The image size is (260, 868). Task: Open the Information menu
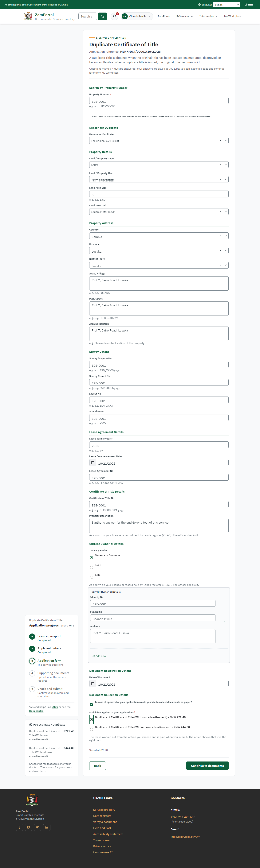(208, 17)
